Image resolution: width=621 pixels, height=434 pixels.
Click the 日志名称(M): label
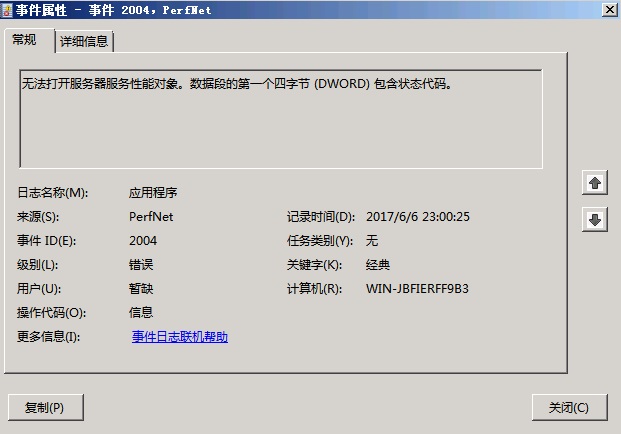click(x=52, y=193)
